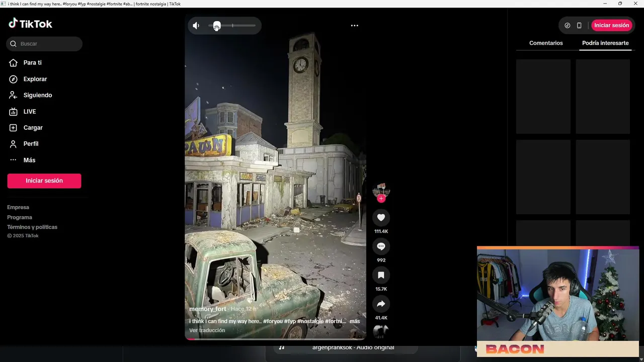Open the Empresa footer link

tap(18, 207)
